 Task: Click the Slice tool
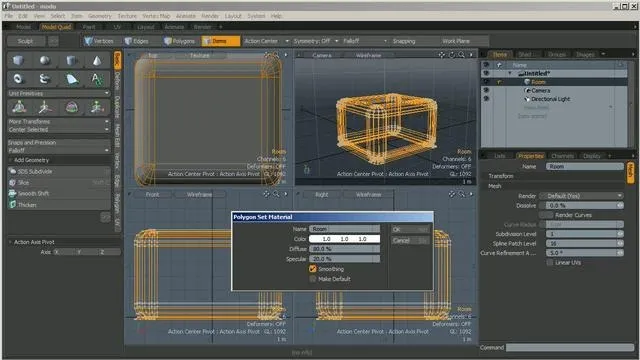59,182
